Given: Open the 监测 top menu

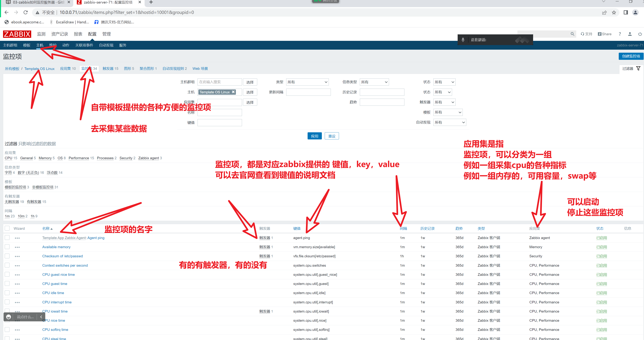Looking at the screenshot, I should coord(41,34).
